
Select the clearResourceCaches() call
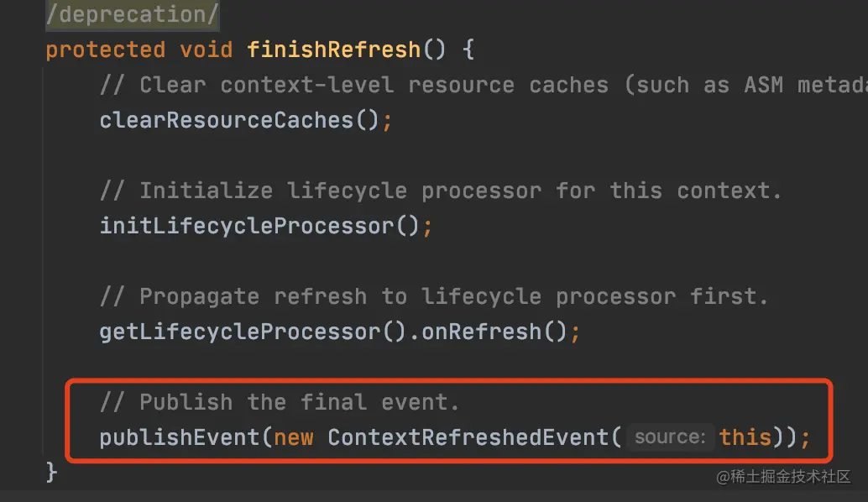click(239, 120)
